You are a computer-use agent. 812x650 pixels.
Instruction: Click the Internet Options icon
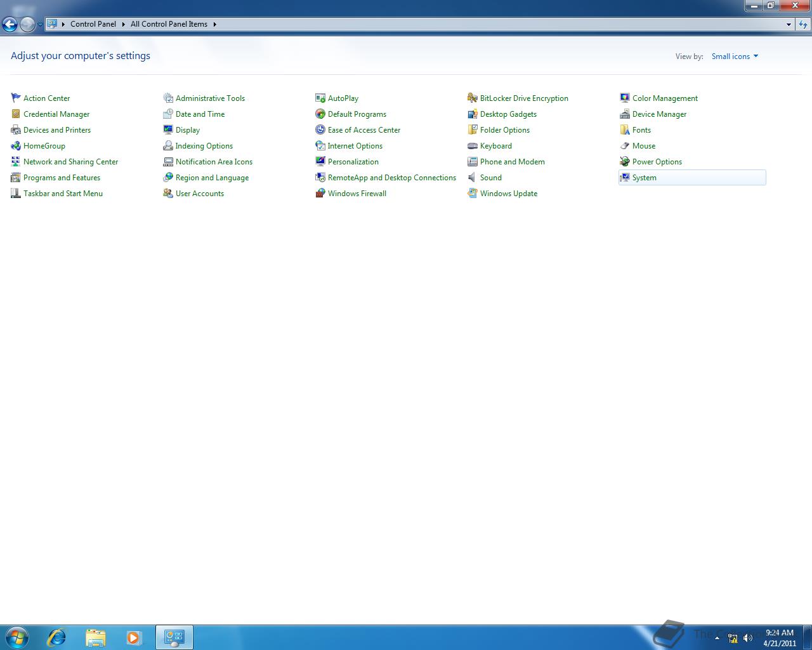(320, 145)
